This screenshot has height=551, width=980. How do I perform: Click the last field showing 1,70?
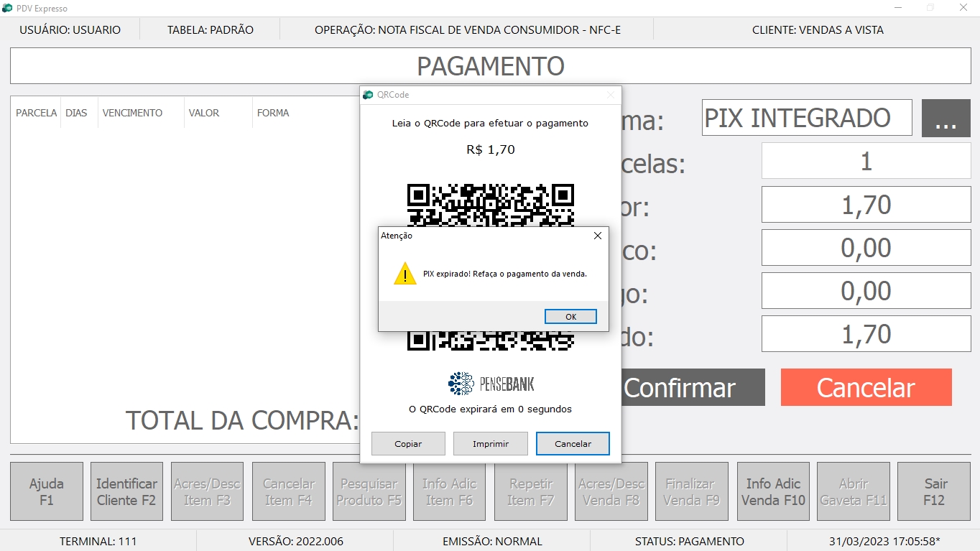(866, 333)
